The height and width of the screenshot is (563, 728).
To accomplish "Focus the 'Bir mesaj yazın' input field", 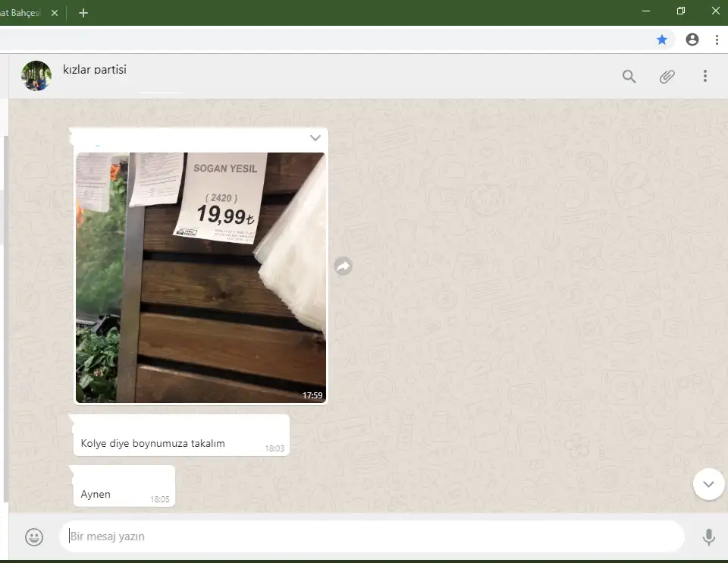I will tap(372, 536).
